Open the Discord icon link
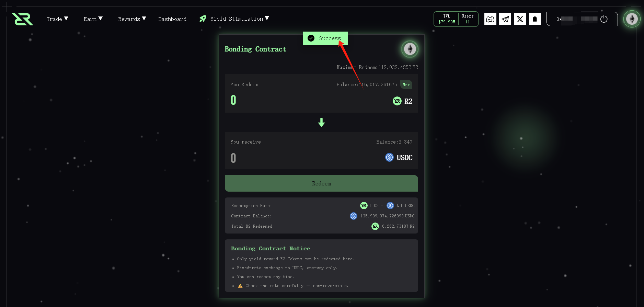 pyautogui.click(x=490, y=19)
